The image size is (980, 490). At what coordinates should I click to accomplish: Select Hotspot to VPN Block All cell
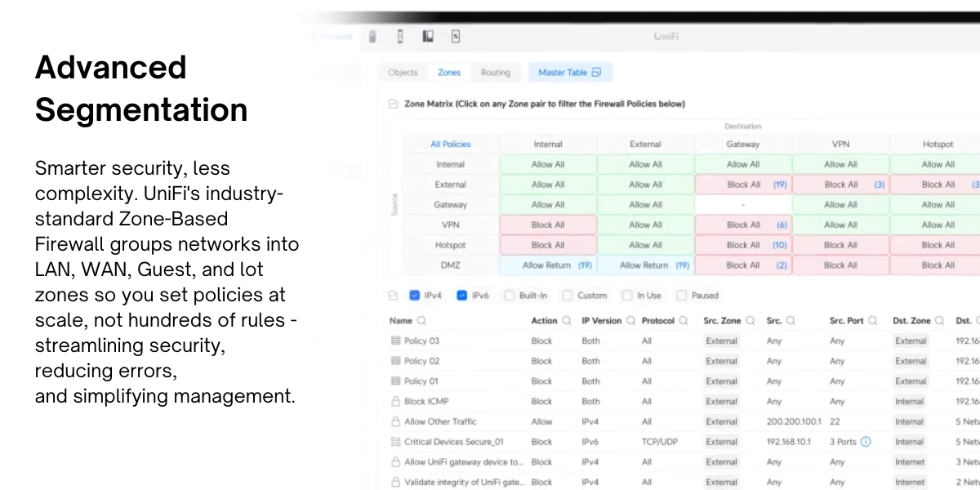click(840, 245)
